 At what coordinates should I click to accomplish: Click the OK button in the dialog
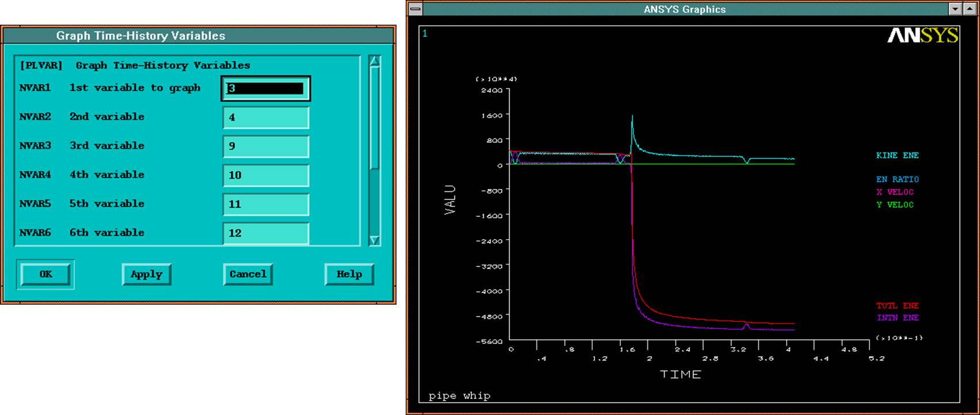pos(45,274)
